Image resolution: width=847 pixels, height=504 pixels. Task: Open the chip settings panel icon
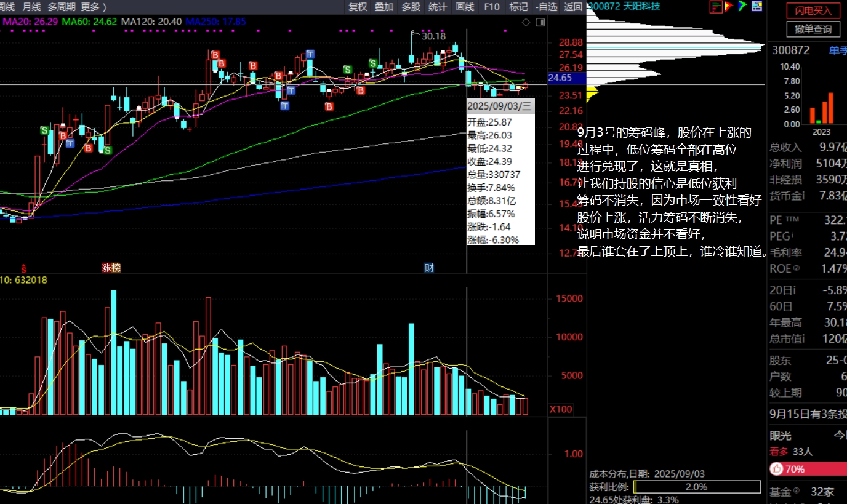point(757,6)
